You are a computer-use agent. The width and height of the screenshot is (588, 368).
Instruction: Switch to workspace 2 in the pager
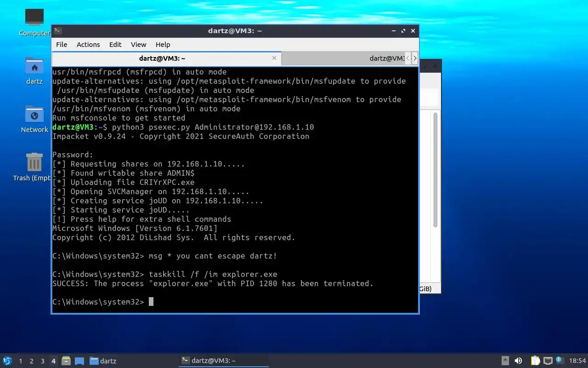pos(31,361)
